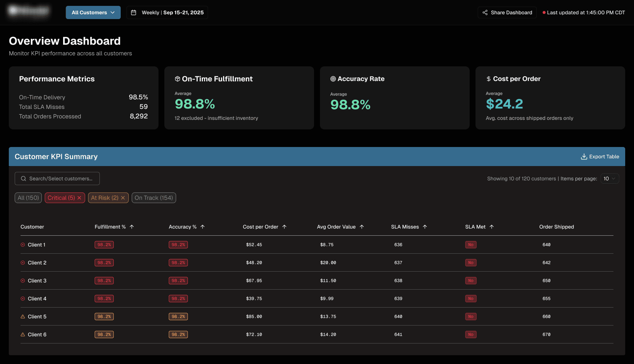Select the All (150) filter chip
634x364 pixels.
28,198
